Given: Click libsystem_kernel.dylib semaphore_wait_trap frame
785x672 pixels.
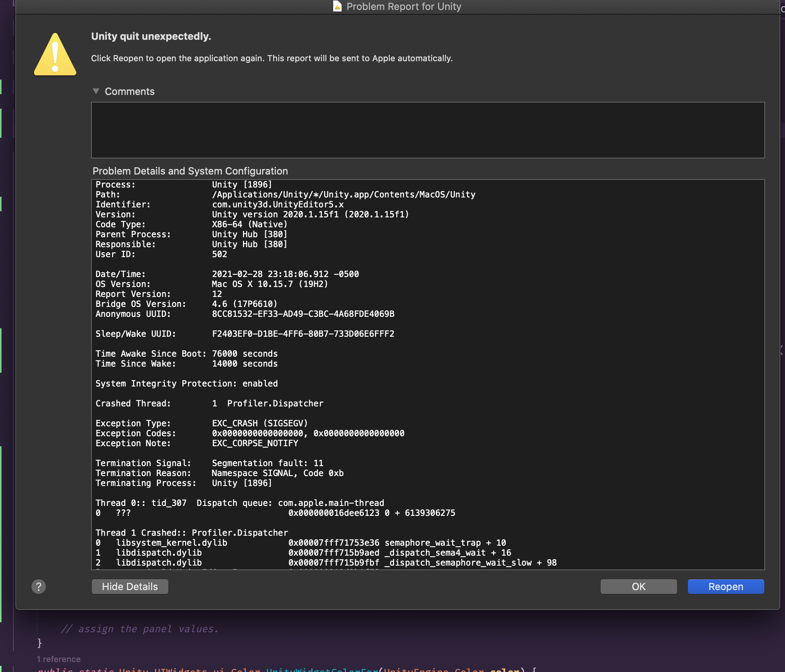Looking at the screenshot, I should click(x=301, y=543).
